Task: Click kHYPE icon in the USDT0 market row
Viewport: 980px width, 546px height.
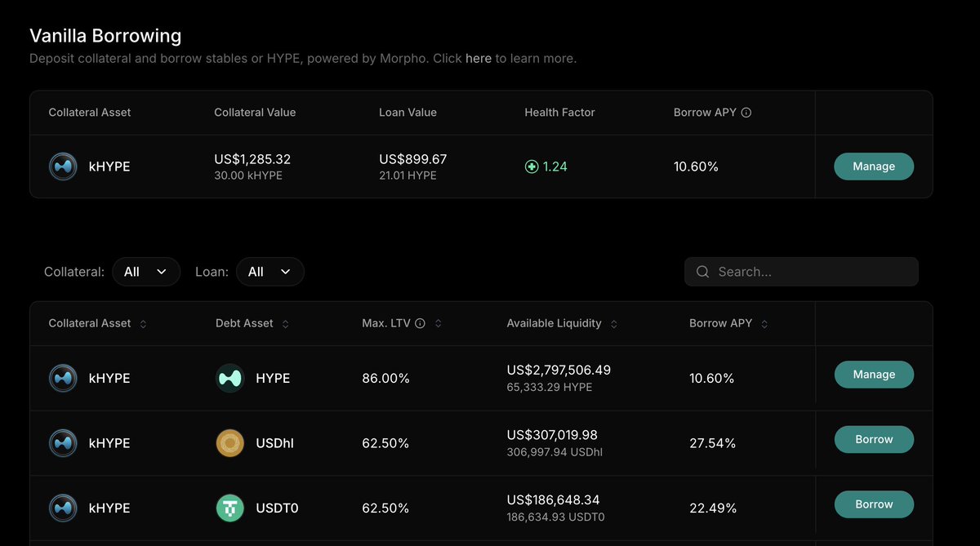Action: tap(63, 508)
